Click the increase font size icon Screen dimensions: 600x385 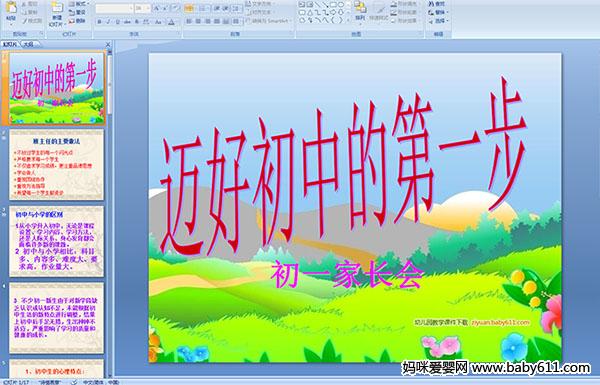(157, 8)
